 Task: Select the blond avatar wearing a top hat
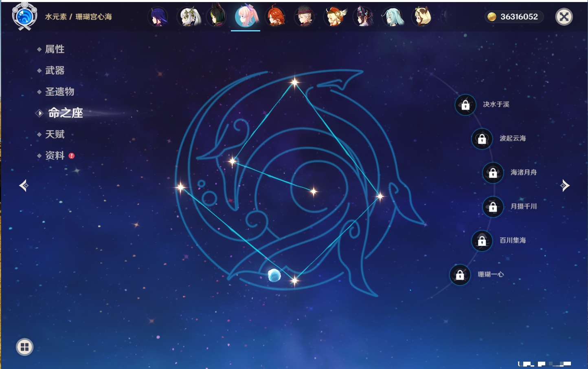pyautogui.click(x=304, y=17)
